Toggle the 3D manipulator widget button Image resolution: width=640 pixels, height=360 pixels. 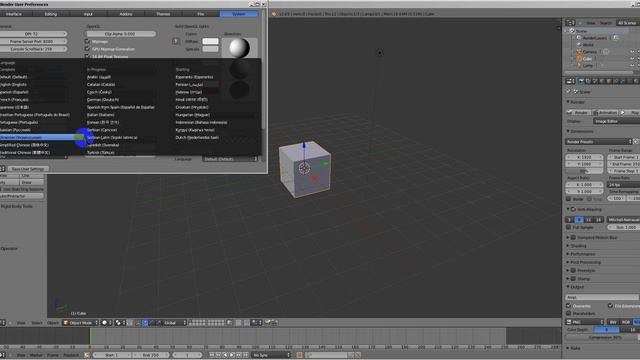(138, 322)
